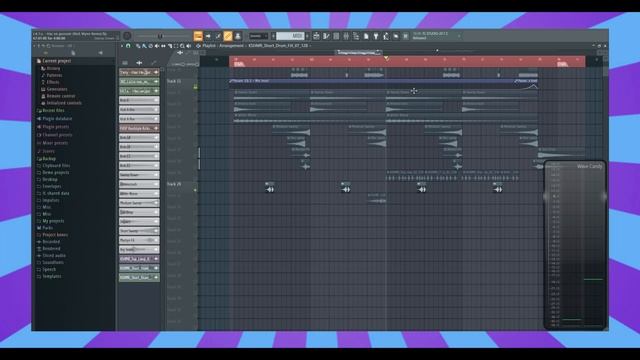Select the purple 'KSHMR_Top_Loop' clip in picker list
Viewport: 640px width, 360px height.
(139, 259)
